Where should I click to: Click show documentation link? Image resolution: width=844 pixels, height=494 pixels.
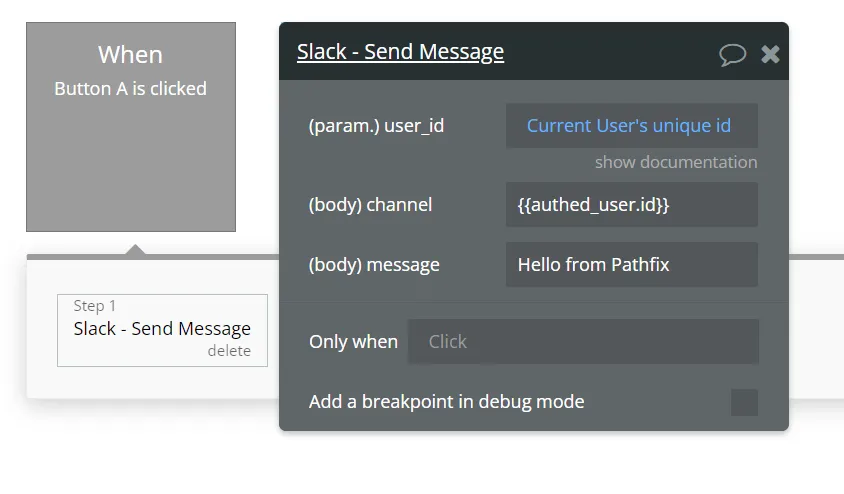coord(676,162)
